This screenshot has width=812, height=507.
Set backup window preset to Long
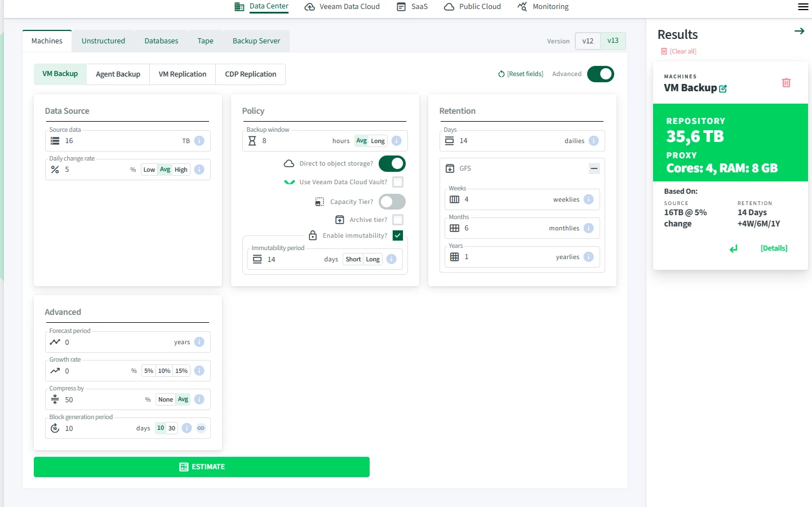click(x=378, y=141)
